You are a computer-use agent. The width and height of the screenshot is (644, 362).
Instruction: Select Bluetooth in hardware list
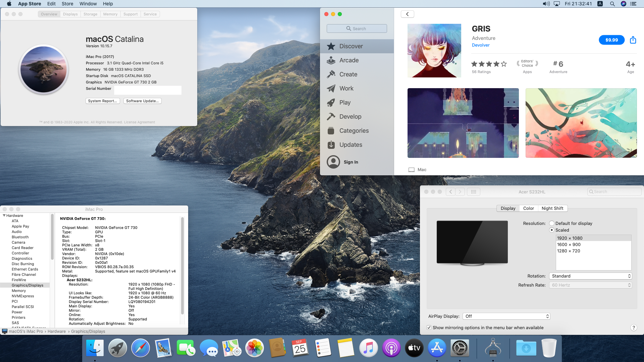[x=20, y=237]
